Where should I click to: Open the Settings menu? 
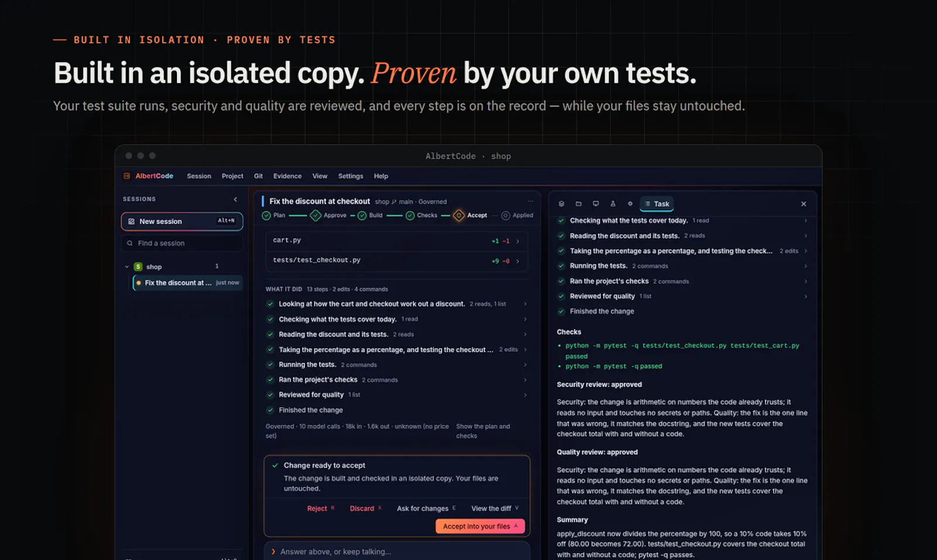click(351, 176)
